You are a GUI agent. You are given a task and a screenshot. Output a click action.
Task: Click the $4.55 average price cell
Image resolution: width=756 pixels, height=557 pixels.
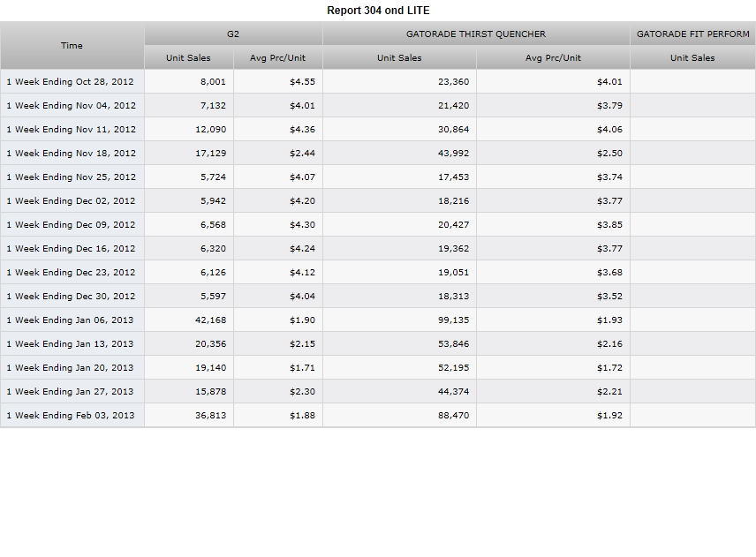277,81
